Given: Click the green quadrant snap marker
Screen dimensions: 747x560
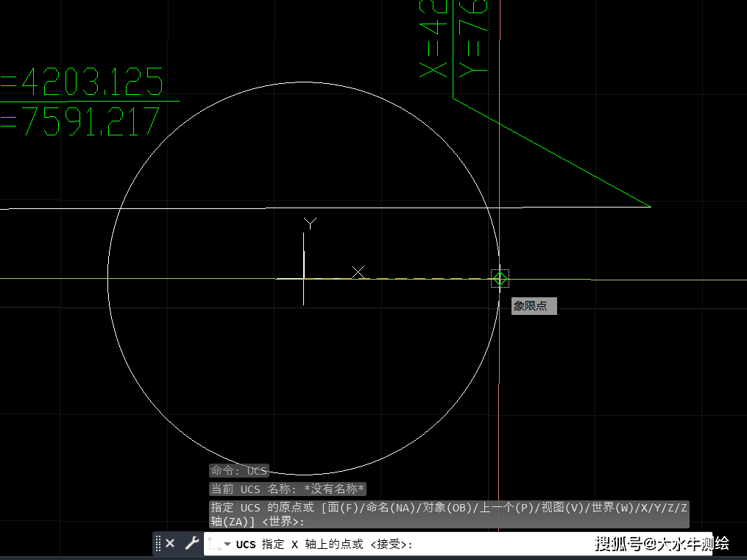Looking at the screenshot, I should coord(500,279).
